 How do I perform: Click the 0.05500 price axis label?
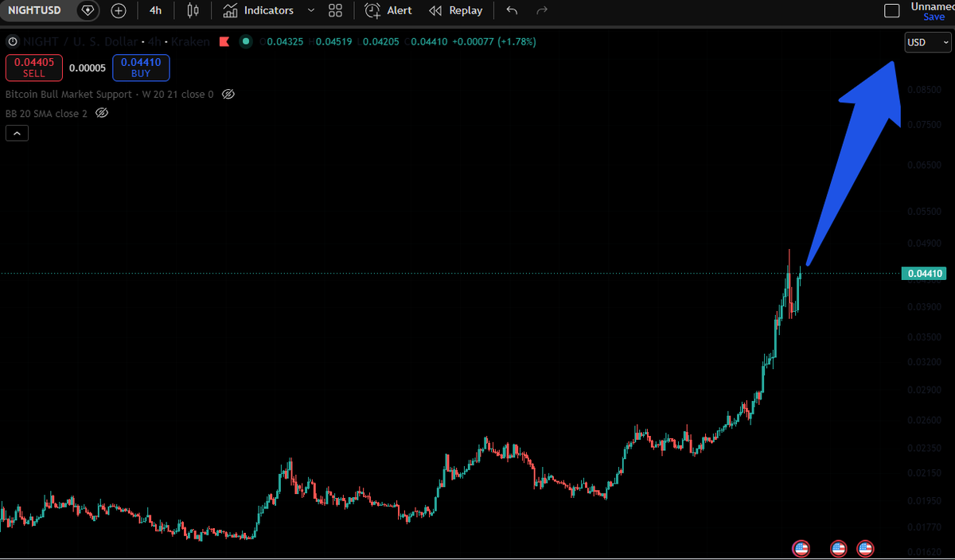point(925,212)
